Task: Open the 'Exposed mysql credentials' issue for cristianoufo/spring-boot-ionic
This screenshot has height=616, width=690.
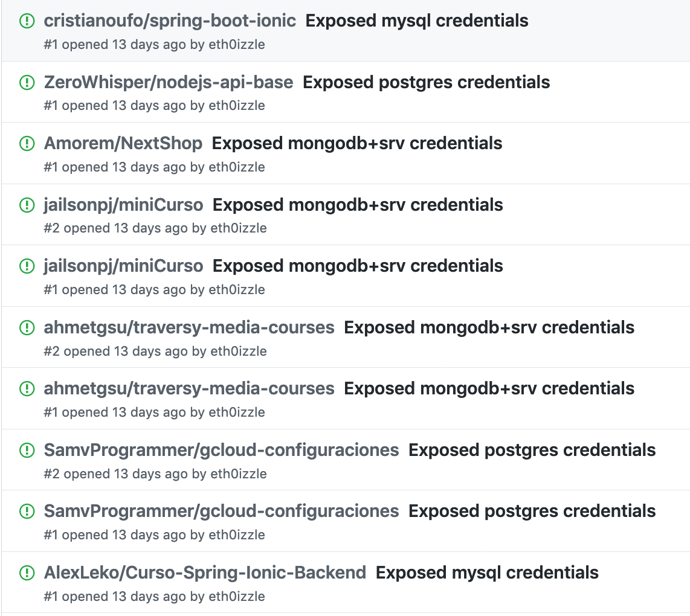Action: 417,20
